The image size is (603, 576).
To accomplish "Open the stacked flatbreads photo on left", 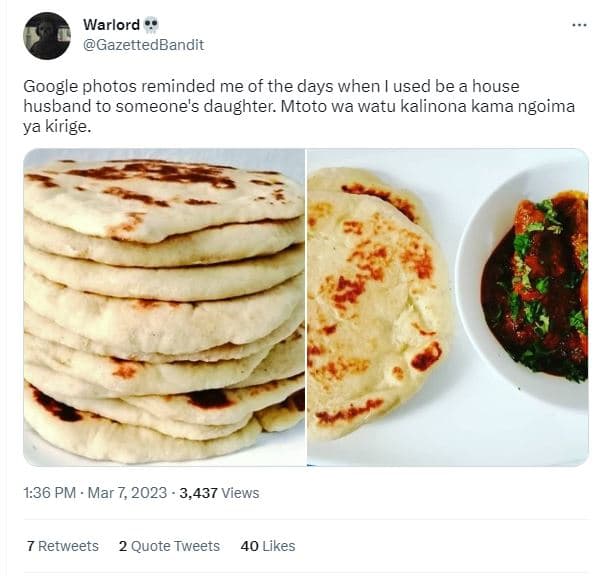I will (164, 307).
